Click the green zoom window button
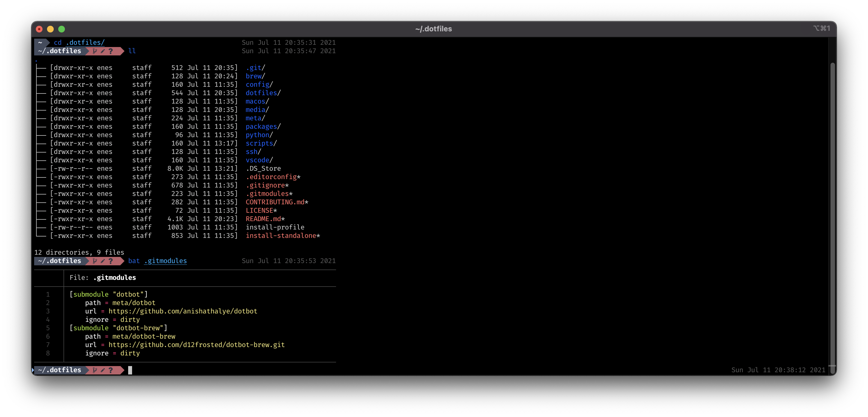The width and height of the screenshot is (868, 417). [62, 29]
